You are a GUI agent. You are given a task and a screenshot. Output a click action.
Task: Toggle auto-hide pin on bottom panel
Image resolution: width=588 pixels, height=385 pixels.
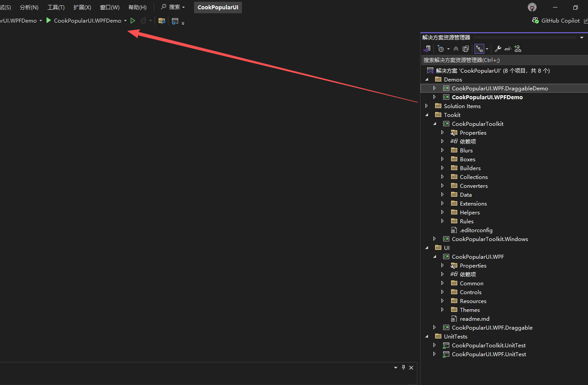pyautogui.click(x=403, y=368)
